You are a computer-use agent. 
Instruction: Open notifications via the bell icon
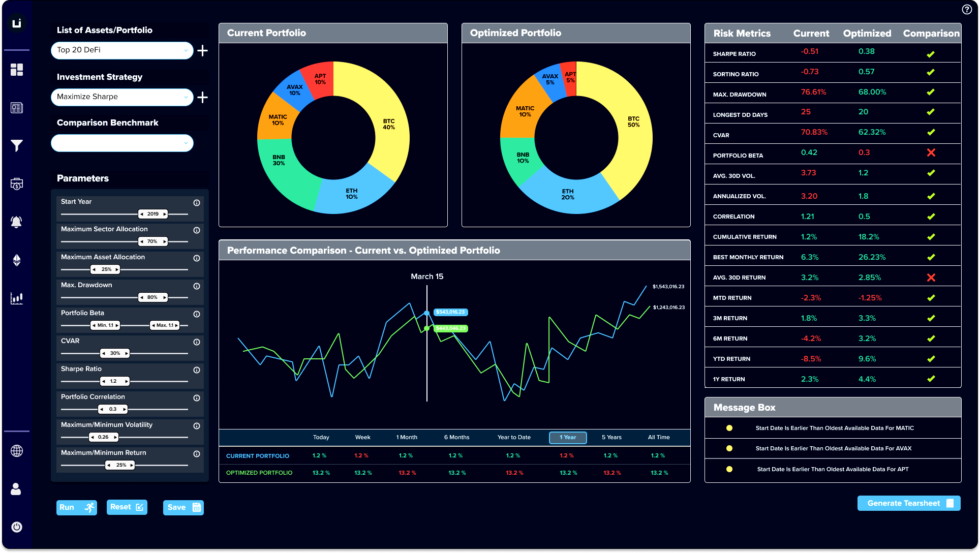coord(17,222)
